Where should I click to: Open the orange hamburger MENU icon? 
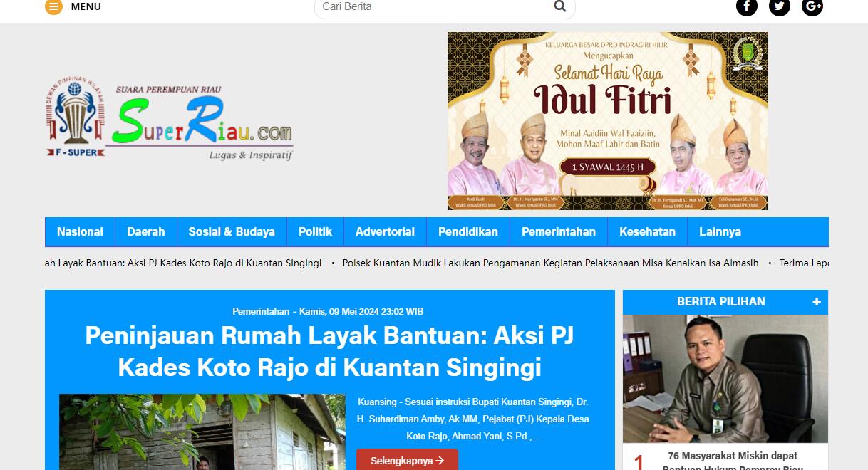pyautogui.click(x=53, y=6)
